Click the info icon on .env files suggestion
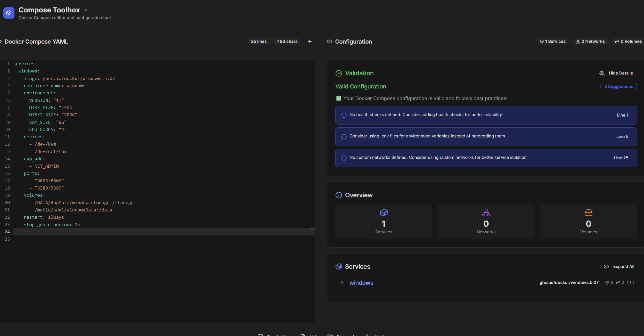The width and height of the screenshot is (644, 336). coord(344,137)
